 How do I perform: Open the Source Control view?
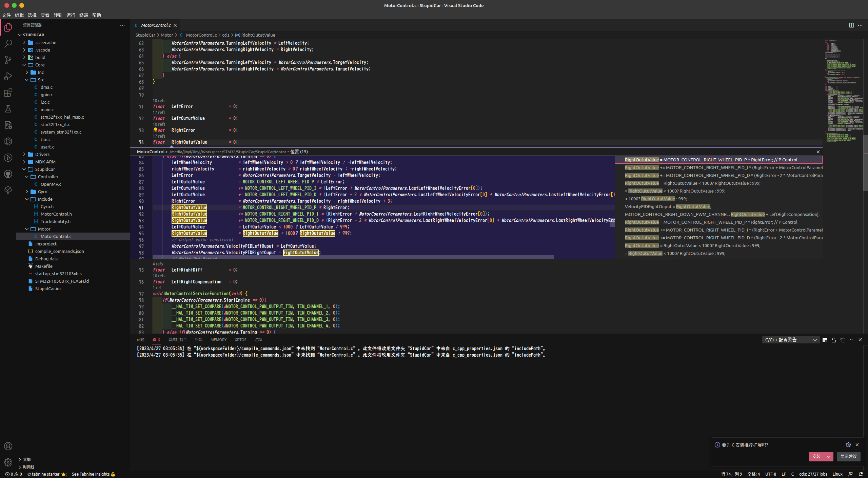8,60
